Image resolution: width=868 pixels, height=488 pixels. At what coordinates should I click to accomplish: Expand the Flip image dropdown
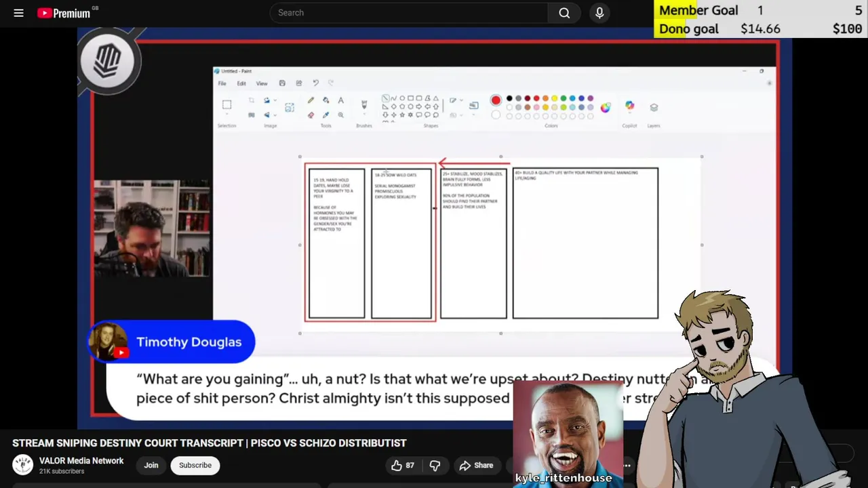point(275,115)
